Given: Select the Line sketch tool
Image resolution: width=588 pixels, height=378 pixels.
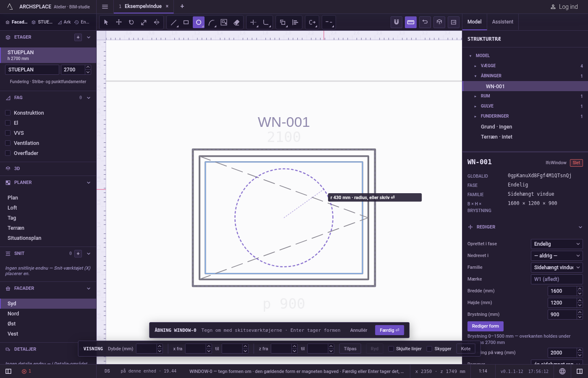Looking at the screenshot, I should point(173,22).
